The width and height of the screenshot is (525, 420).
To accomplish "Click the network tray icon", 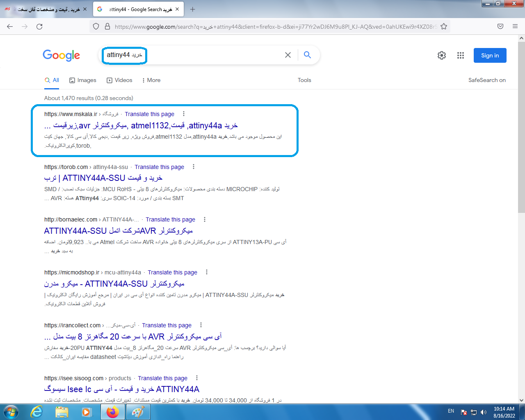I will pyautogui.click(x=474, y=412).
